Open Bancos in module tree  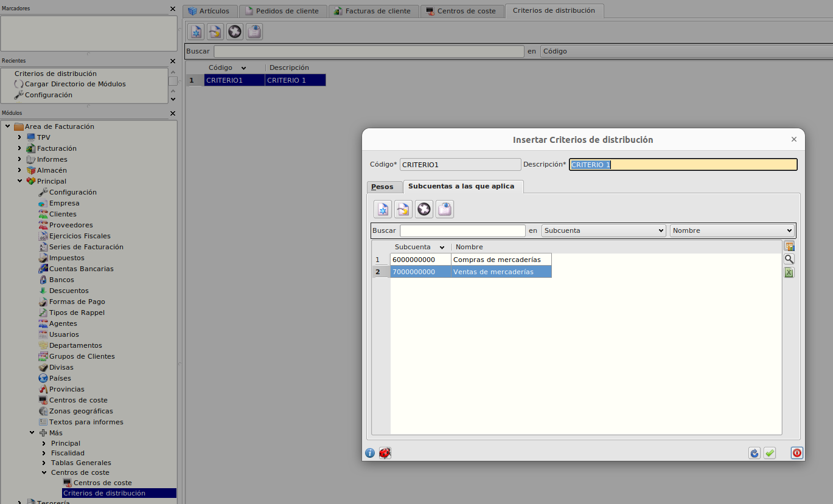pos(61,280)
